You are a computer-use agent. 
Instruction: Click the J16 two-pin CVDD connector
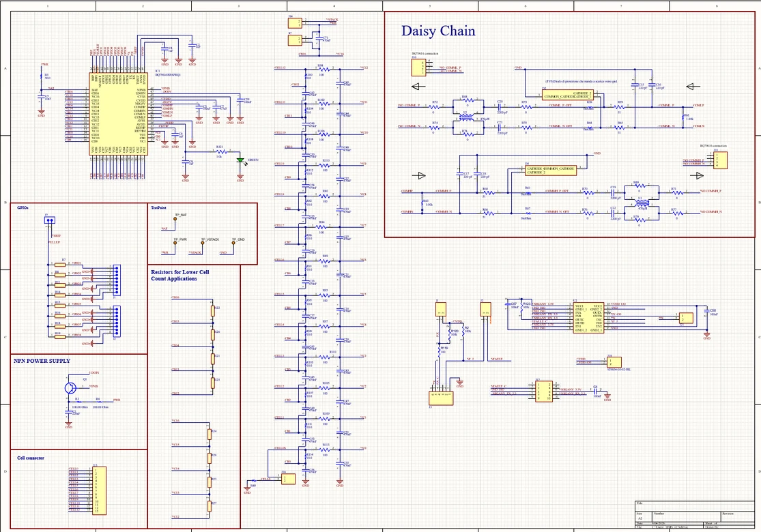coord(614,361)
